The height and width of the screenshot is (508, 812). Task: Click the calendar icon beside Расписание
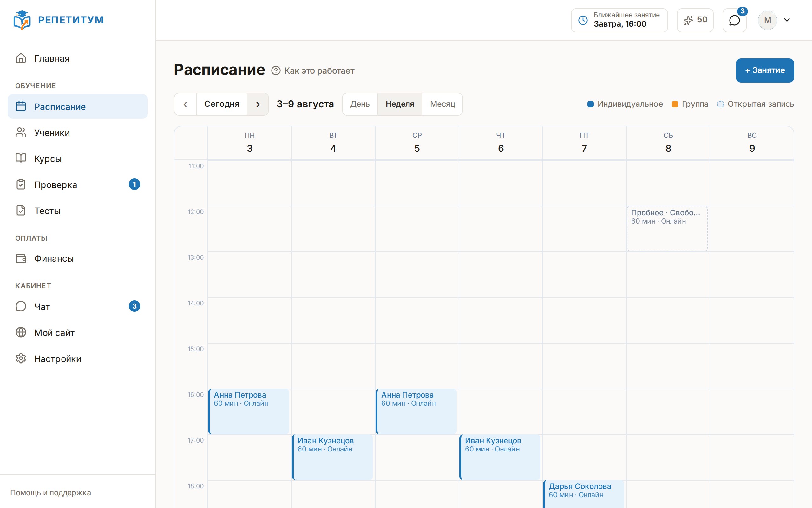(21, 106)
